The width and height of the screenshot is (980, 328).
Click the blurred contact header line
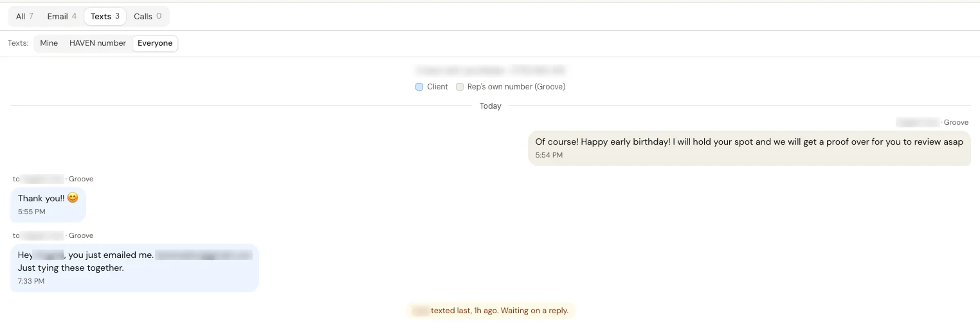tap(490, 70)
